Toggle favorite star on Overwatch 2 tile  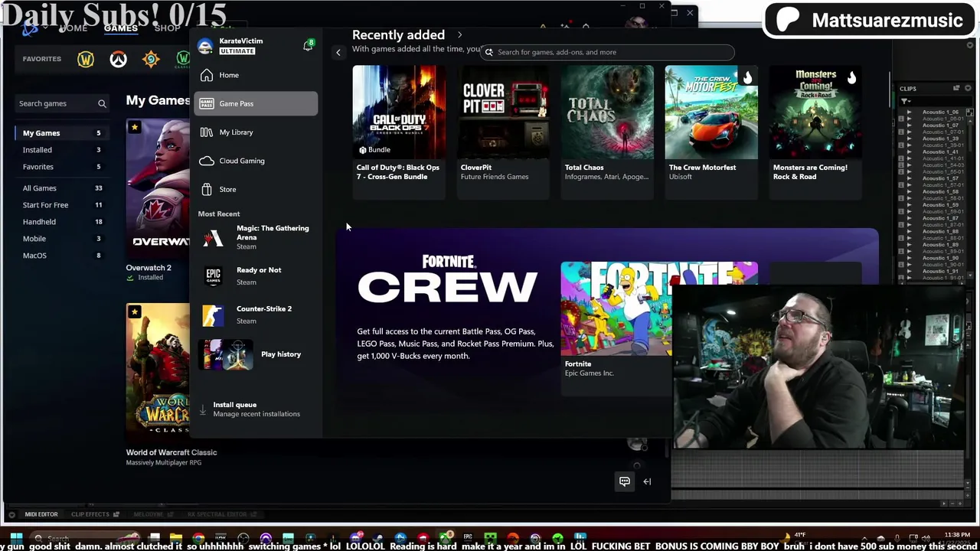(135, 127)
